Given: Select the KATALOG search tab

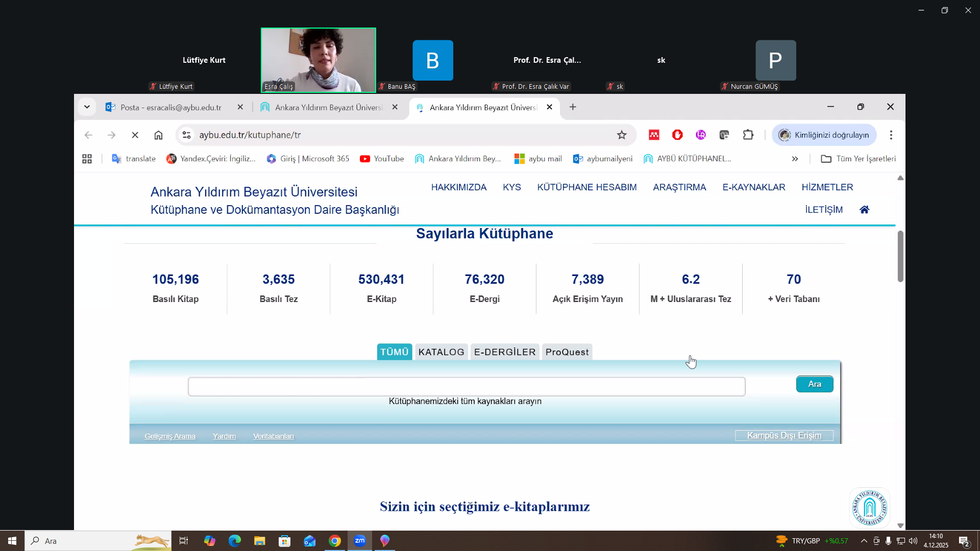Looking at the screenshot, I should point(441,352).
